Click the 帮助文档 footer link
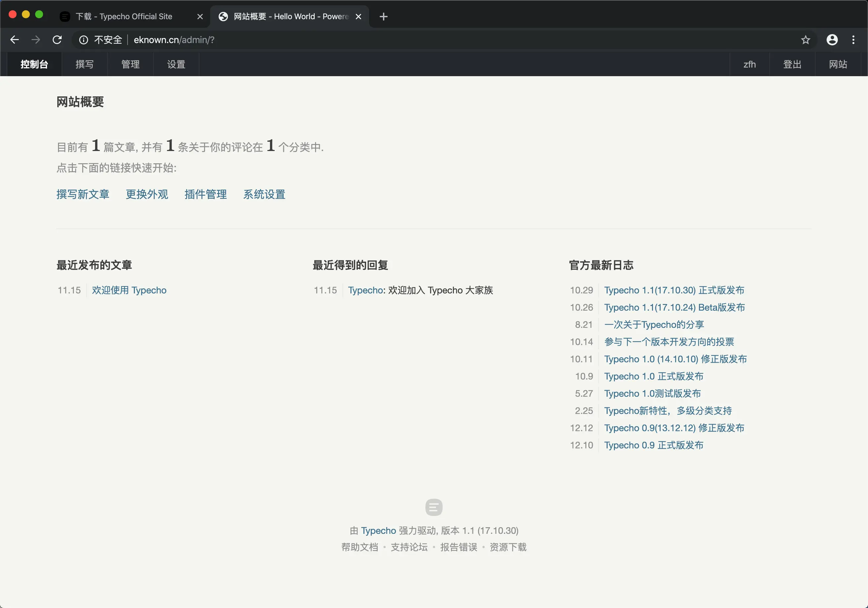Screen dimensions: 868x608 pyautogui.click(x=359, y=547)
